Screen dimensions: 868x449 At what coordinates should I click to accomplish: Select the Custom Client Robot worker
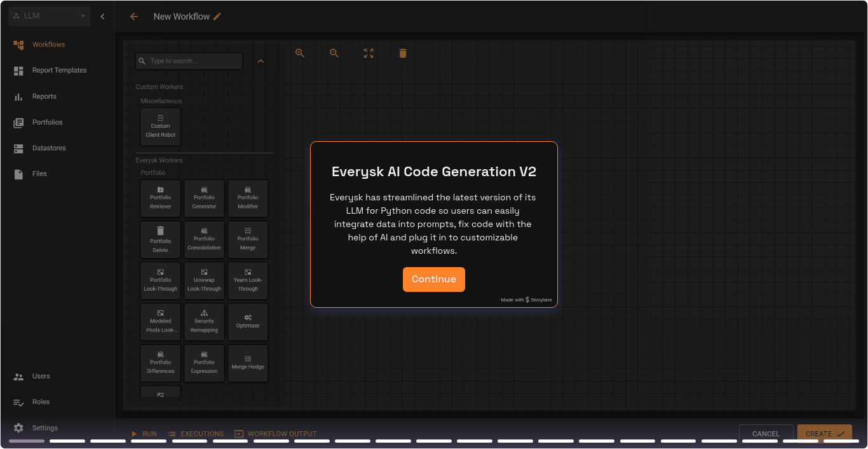[x=161, y=127]
